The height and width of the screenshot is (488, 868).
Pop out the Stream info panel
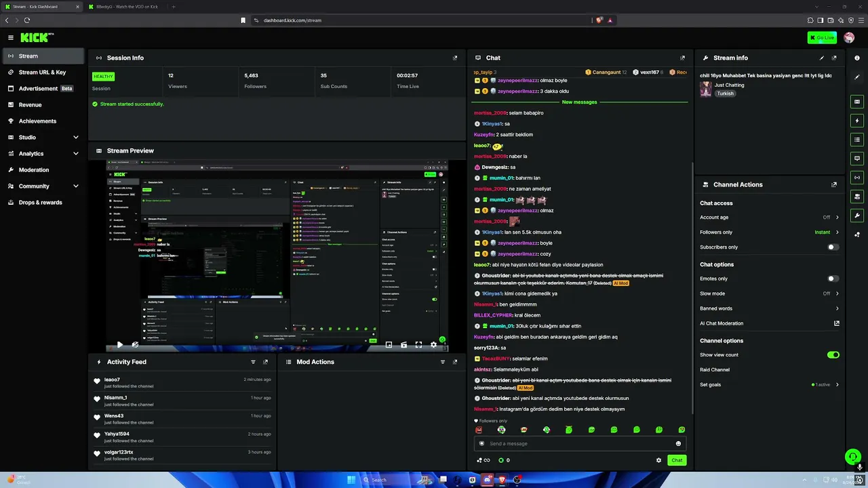[x=834, y=58]
